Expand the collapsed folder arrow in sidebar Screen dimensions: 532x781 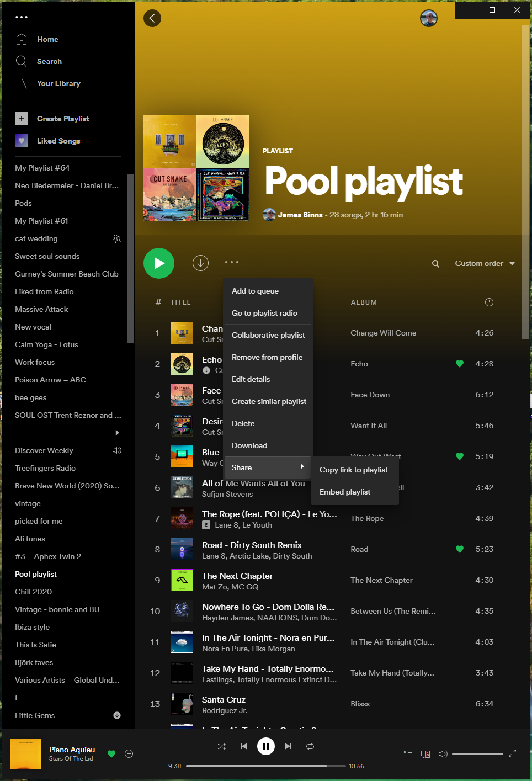[117, 433]
